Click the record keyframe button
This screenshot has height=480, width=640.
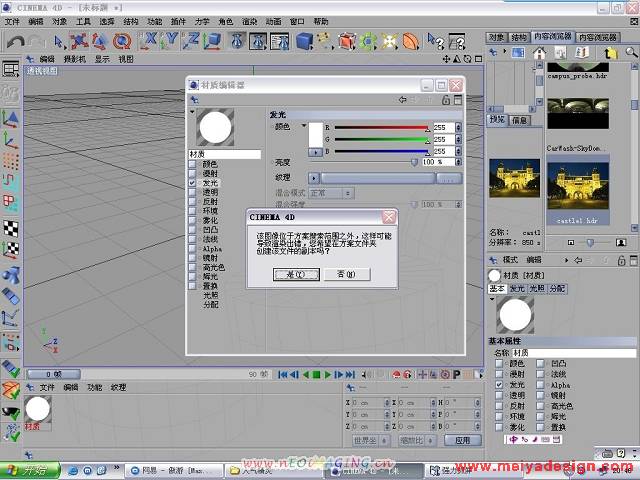click(x=396, y=374)
